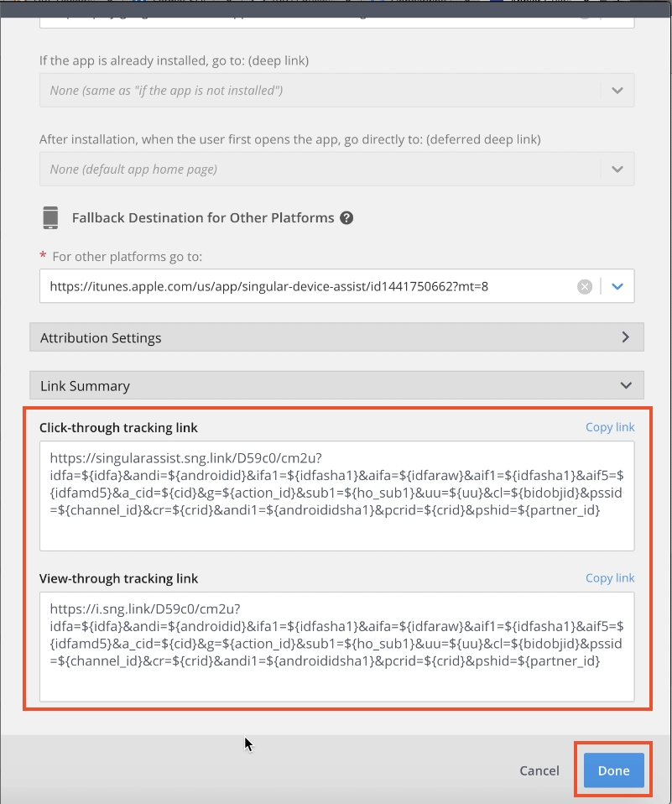Image resolution: width=672 pixels, height=804 pixels.
Task: Click the mobile device icon beside Fallback Destination
Action: coord(50,218)
